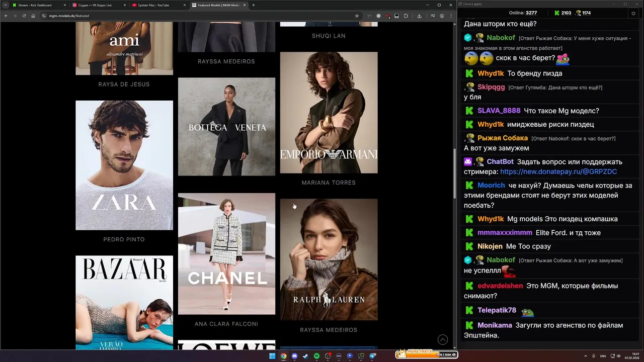Click username edvardeishen in chat

click(x=500, y=286)
